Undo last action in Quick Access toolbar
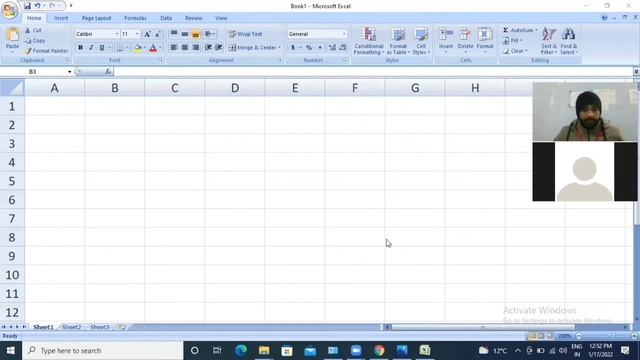This screenshot has width=640, height=360. [x=38, y=6]
